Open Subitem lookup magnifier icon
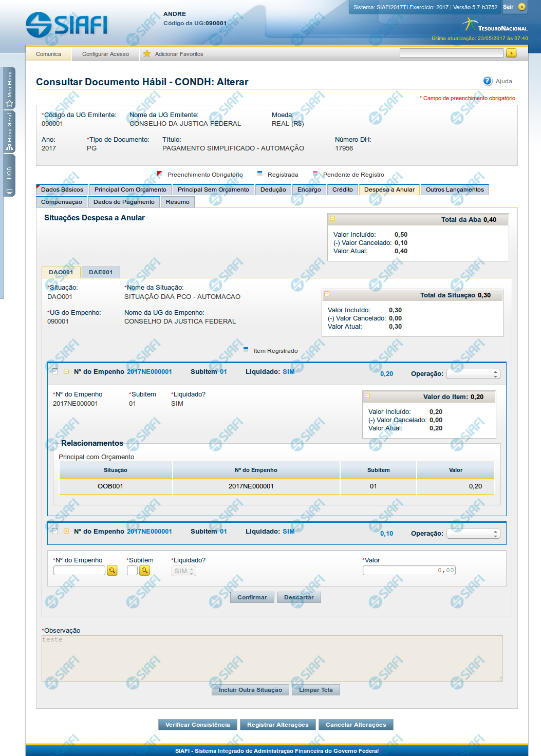 144,571
